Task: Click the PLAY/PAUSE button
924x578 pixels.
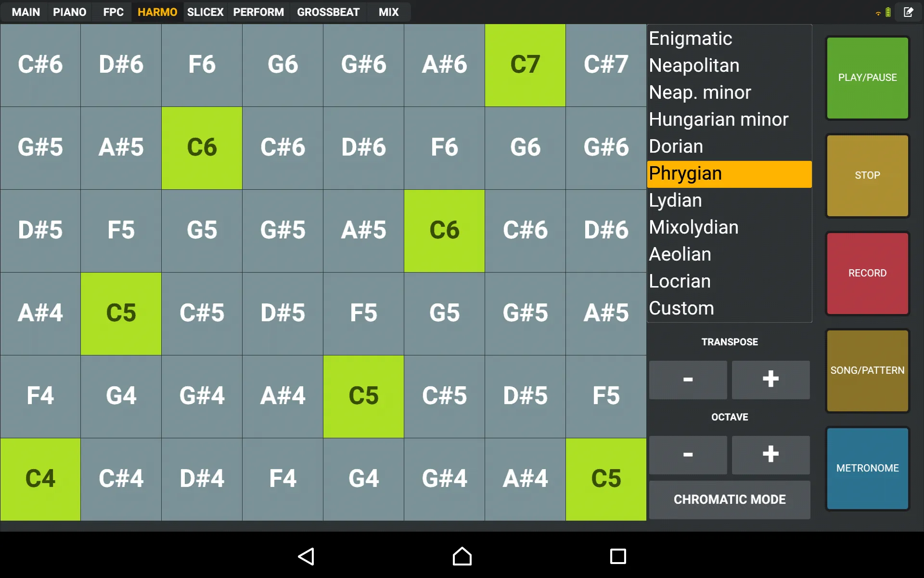Action: [x=868, y=77]
